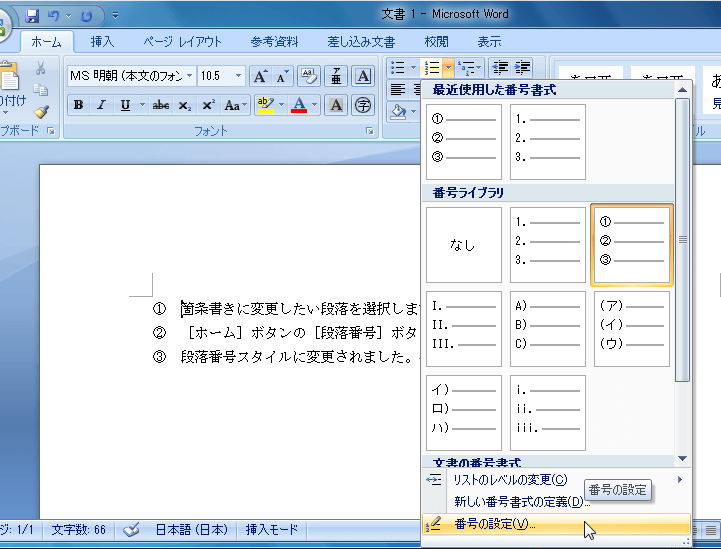Screen dimensions: 721x549
Task: Switch to the ホーム tab
Action: tap(46, 42)
